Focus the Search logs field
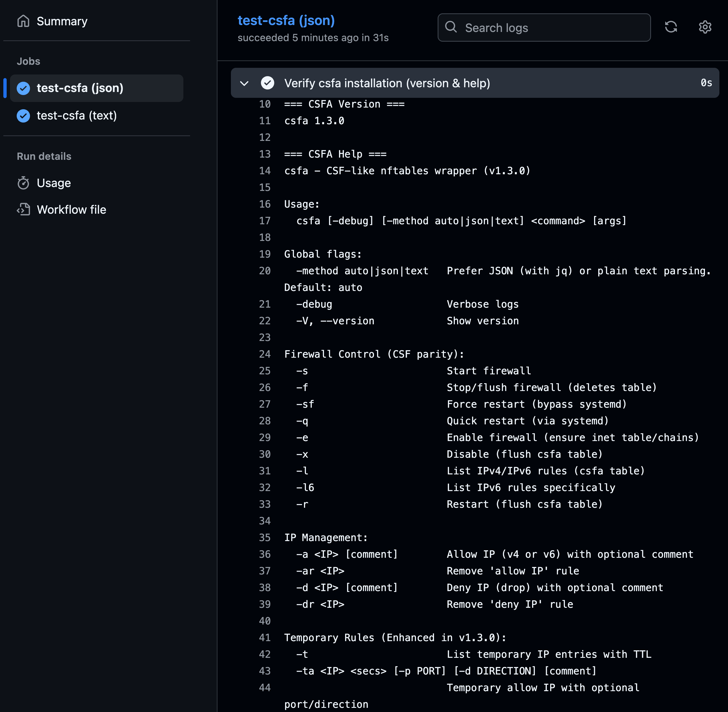The height and width of the screenshot is (712, 728). 544,28
